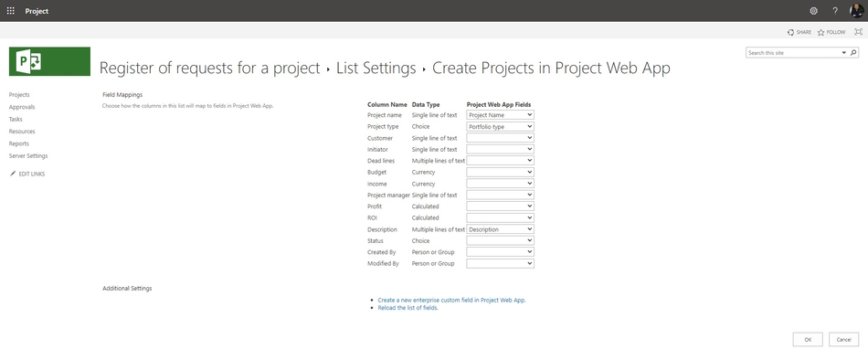Click the Person or Group type beside Created By
This screenshot has width=868, height=360.
click(433, 252)
